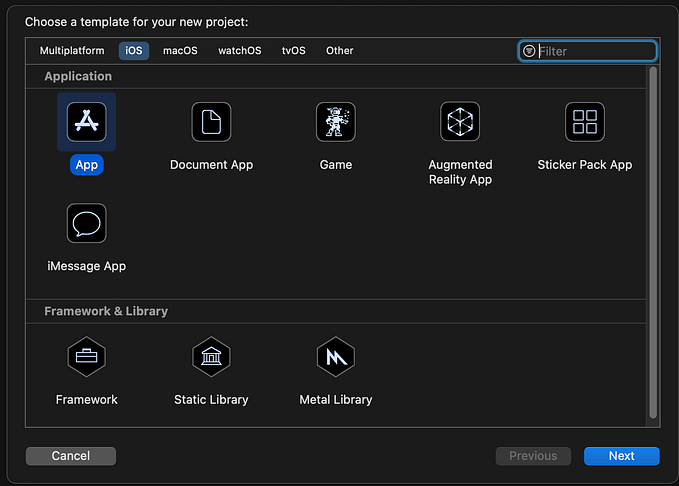Click the "Framework & Library" section header
The width and height of the screenshot is (679, 486).
[x=106, y=311]
